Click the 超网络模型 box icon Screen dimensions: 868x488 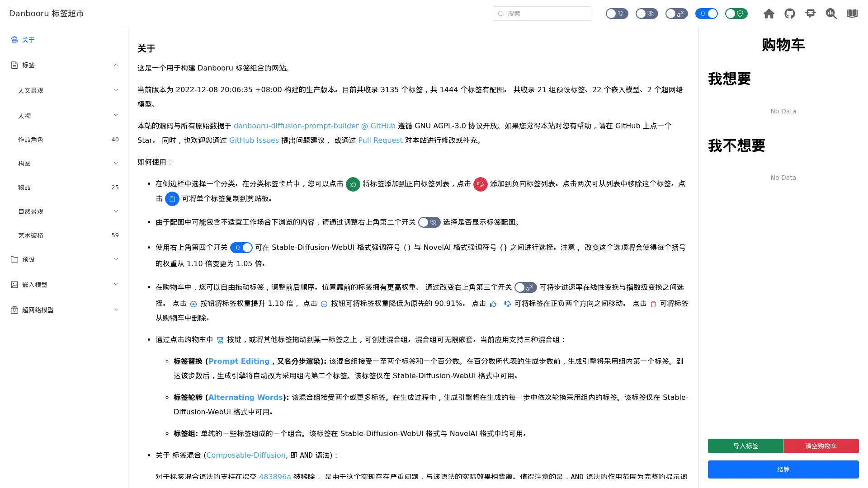point(14,310)
